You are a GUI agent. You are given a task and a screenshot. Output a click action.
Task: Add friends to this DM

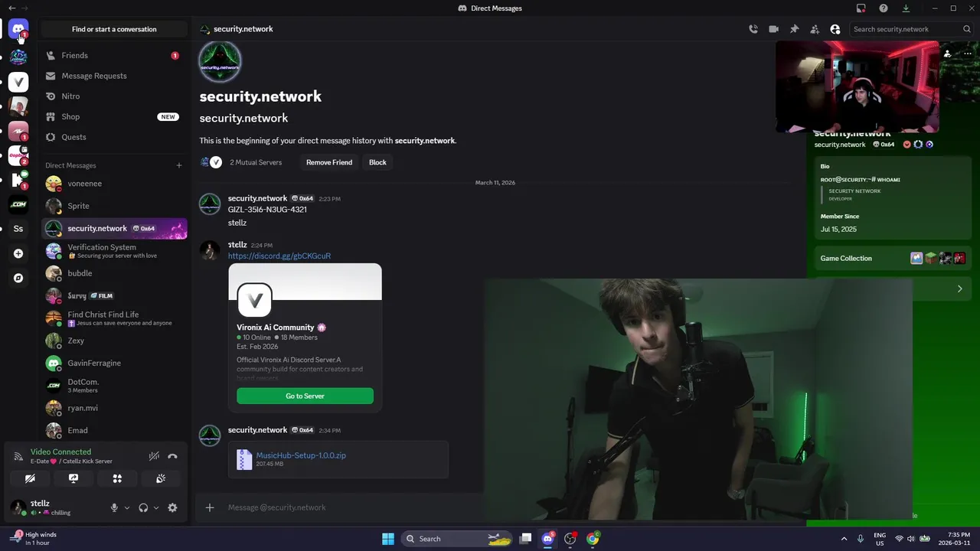click(815, 29)
